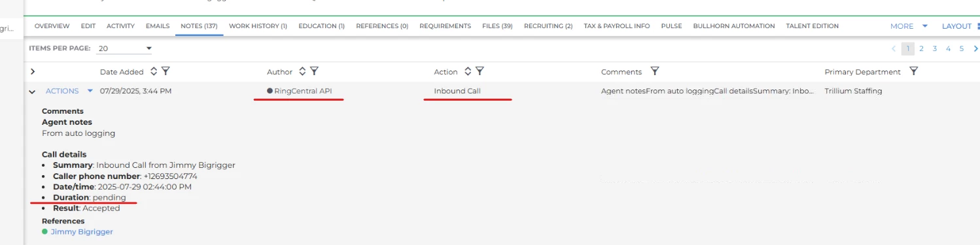Click the truncated Comments cell text
This screenshot has width=980, height=245.
(x=707, y=91)
